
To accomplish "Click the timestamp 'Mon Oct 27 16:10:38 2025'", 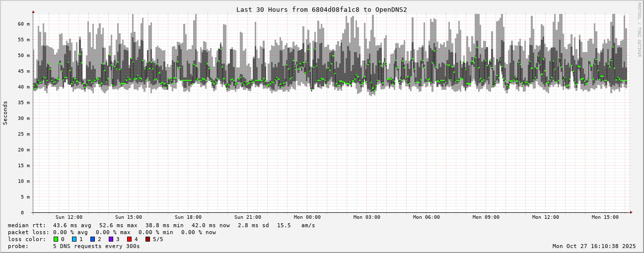I will point(594,246).
